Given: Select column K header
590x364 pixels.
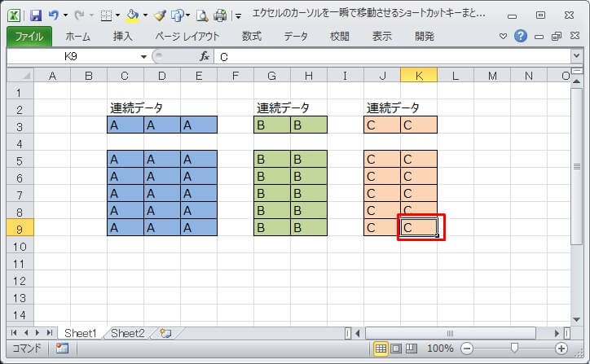Looking at the screenshot, I should [419, 76].
